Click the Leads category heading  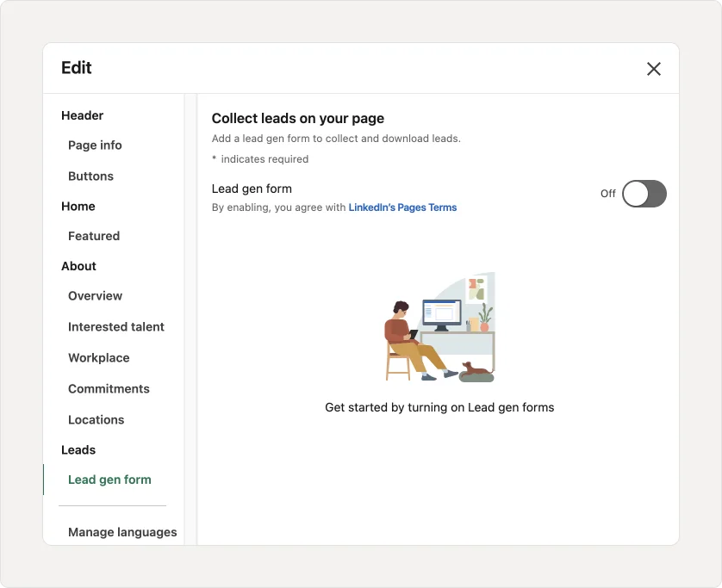[78, 450]
